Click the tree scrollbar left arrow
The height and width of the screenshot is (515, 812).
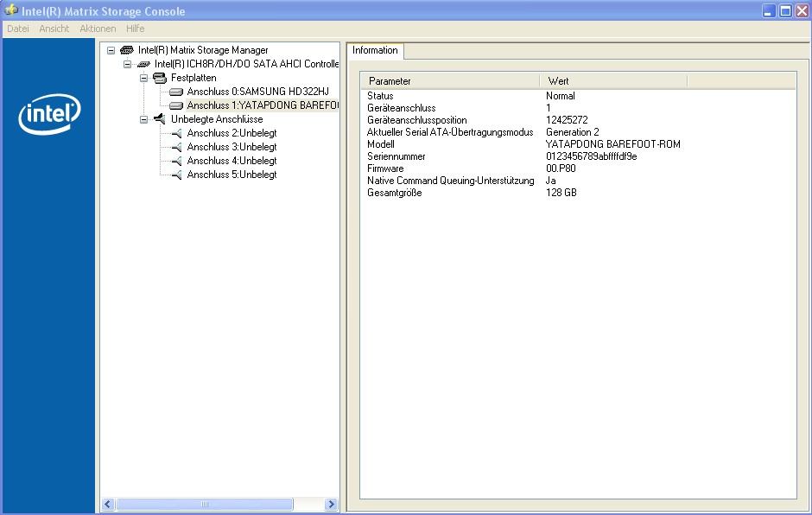[108, 504]
